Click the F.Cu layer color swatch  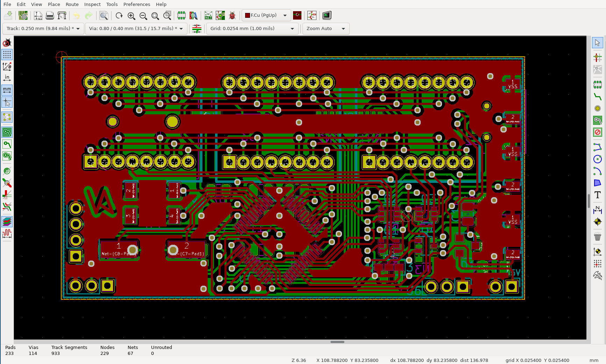tap(248, 15)
